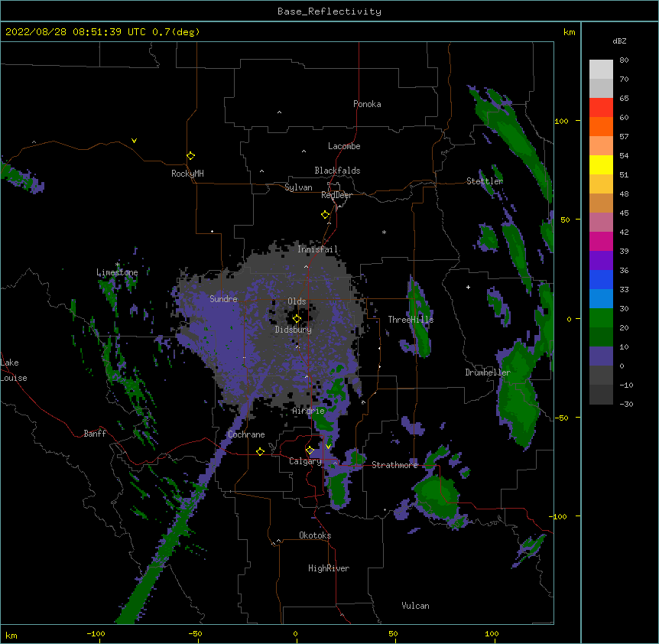This screenshot has width=659, height=644.
Task: Click the green 30 dBZ legend swatch
Action: pos(601,318)
